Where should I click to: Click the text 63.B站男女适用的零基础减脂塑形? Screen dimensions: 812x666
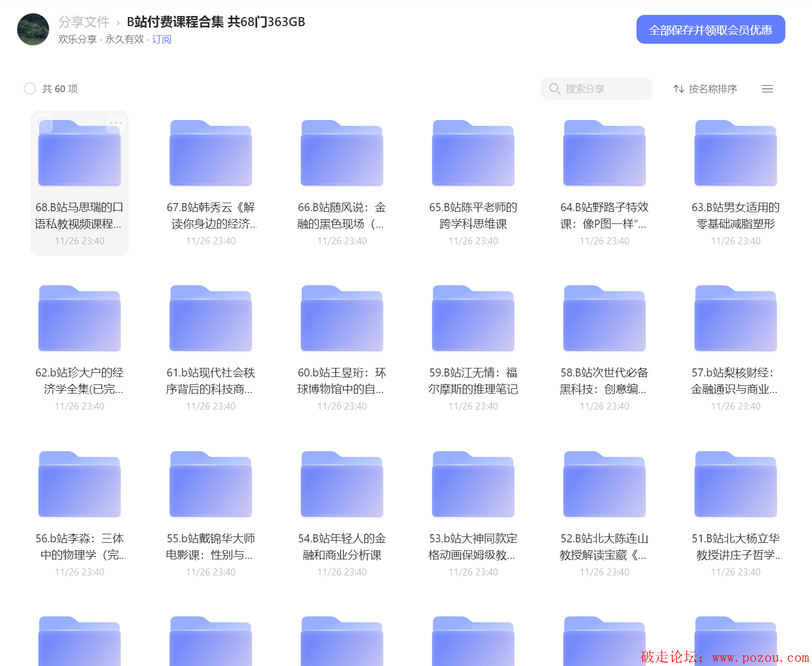click(736, 215)
